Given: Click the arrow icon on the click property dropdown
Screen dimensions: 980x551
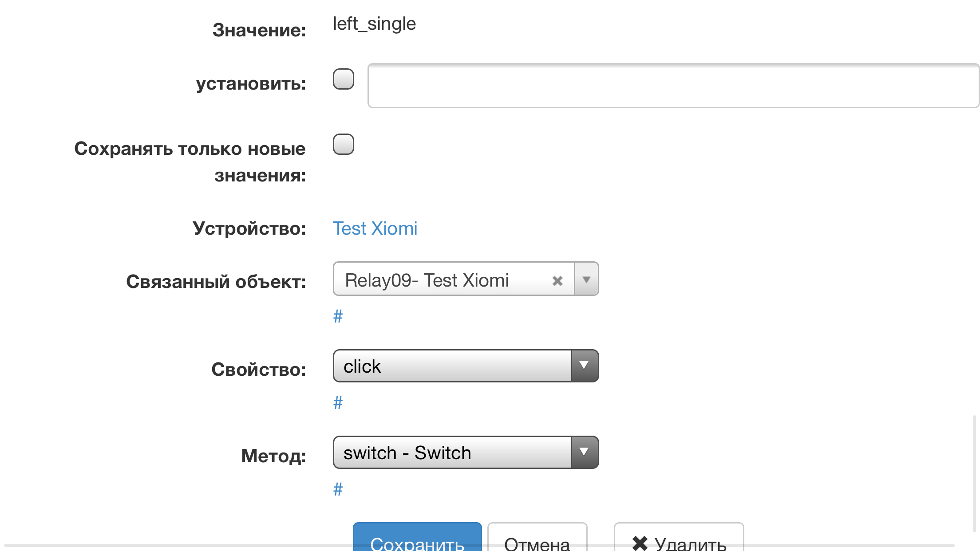Looking at the screenshot, I should coord(585,366).
